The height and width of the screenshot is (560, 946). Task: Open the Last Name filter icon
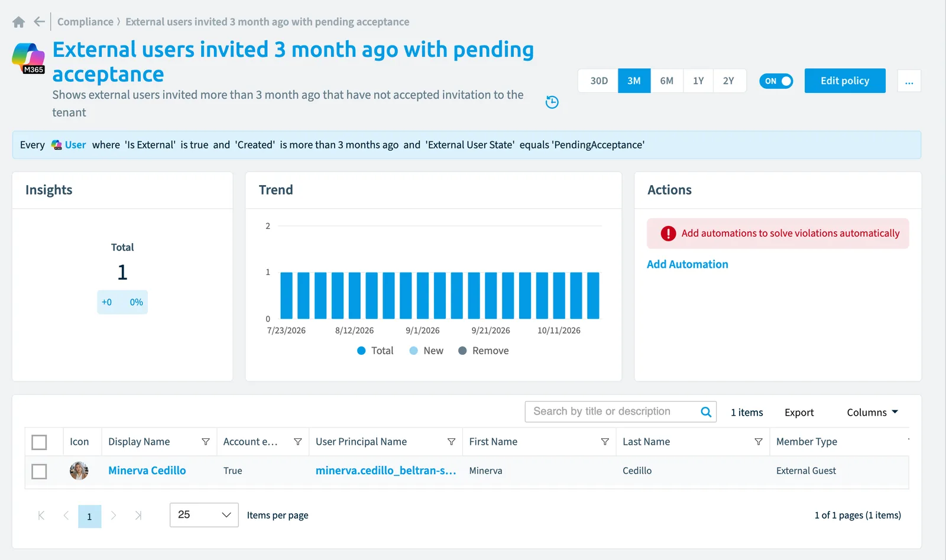tap(759, 442)
